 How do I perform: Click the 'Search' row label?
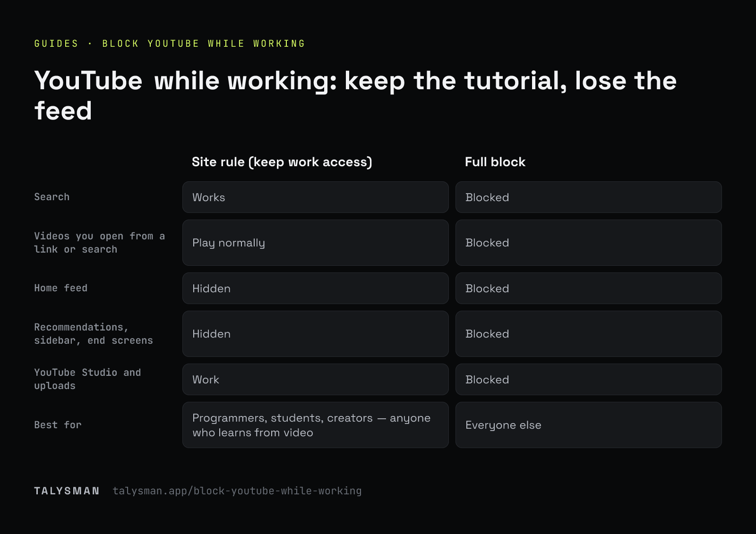[52, 197]
